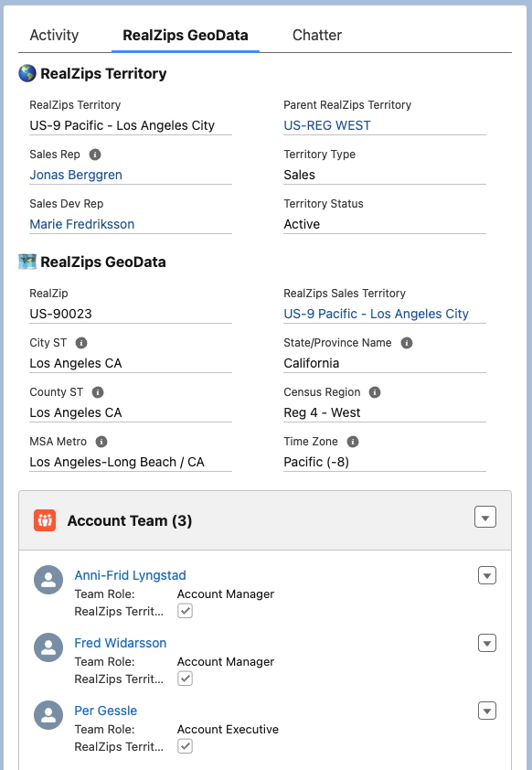
Task: Show info tooltip for Sales Rep
Action: click(x=95, y=155)
